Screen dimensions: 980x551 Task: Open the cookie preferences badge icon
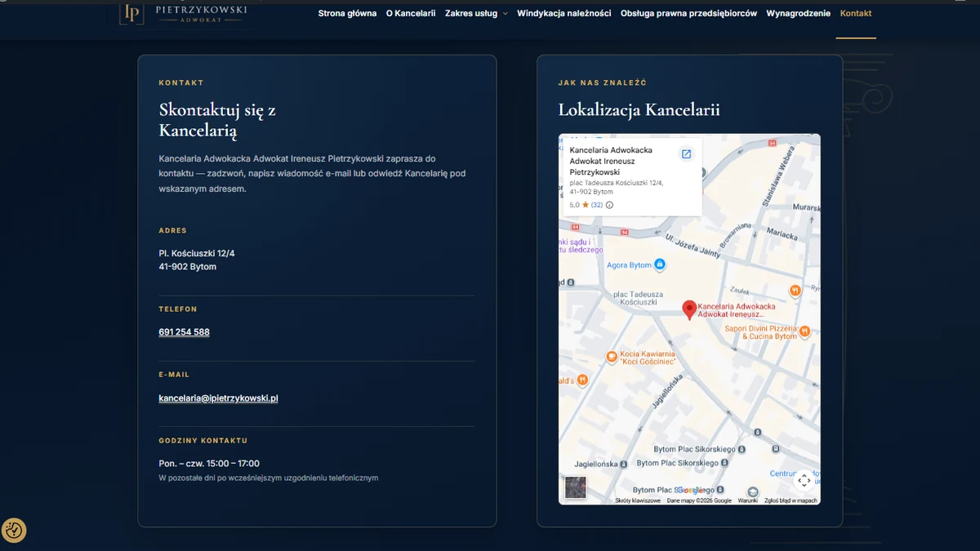coord(14,531)
